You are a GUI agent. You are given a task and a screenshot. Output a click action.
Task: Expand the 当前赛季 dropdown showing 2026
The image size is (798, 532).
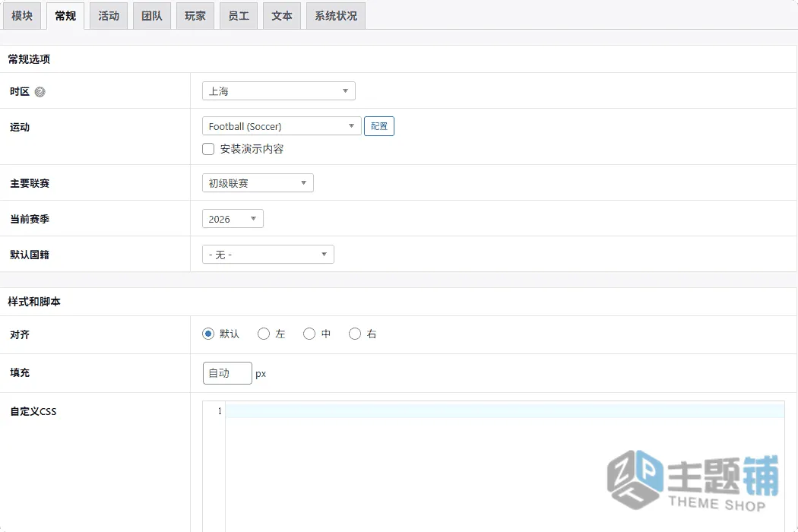233,219
